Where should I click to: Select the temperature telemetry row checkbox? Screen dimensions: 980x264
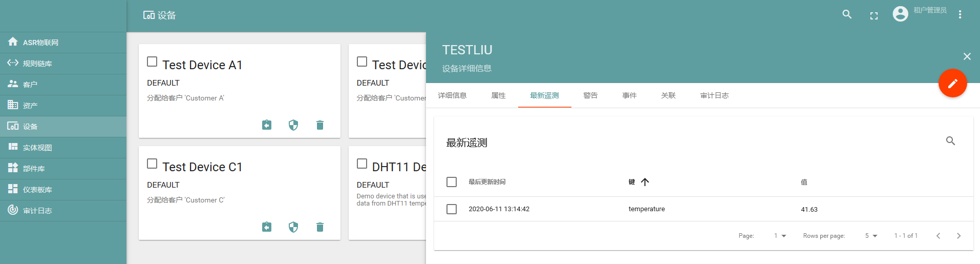coord(452,209)
